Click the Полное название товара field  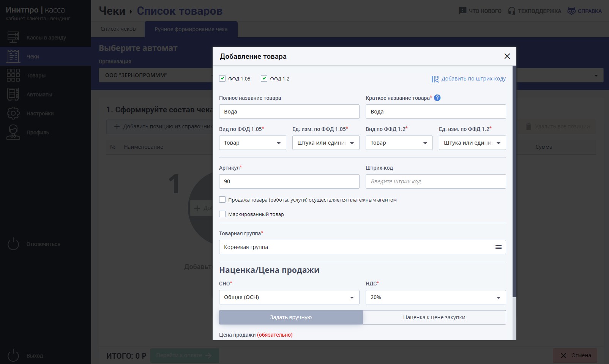pos(289,112)
